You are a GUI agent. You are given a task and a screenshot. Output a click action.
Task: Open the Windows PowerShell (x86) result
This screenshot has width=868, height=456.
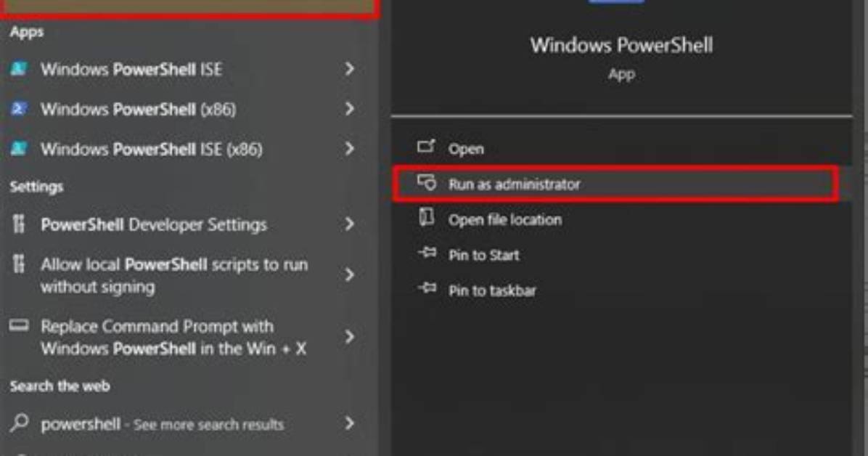(188, 109)
